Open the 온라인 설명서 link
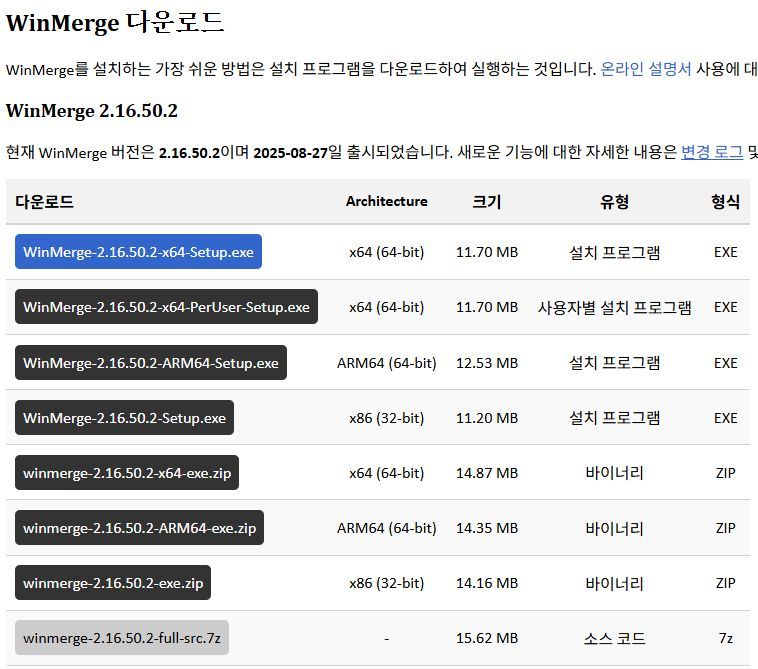 (x=645, y=69)
